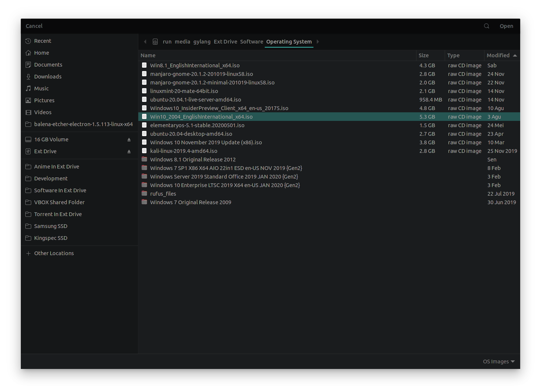Select ubuntu-20.04.1-live-server-amd64.iso

point(329,100)
